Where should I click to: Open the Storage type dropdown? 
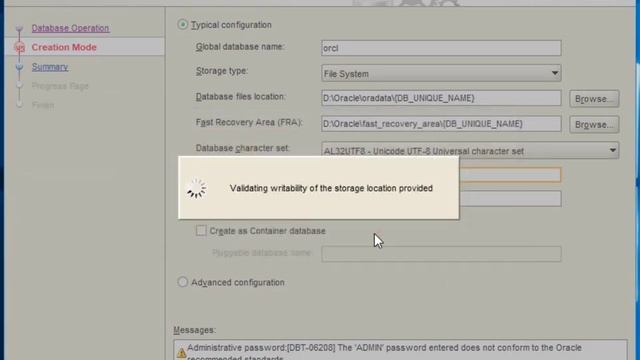click(441, 73)
